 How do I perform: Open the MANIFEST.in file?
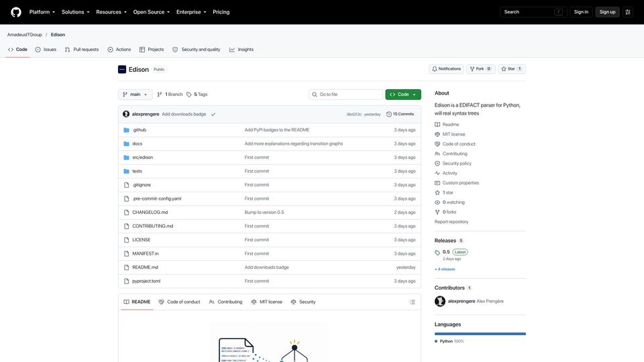click(x=146, y=253)
